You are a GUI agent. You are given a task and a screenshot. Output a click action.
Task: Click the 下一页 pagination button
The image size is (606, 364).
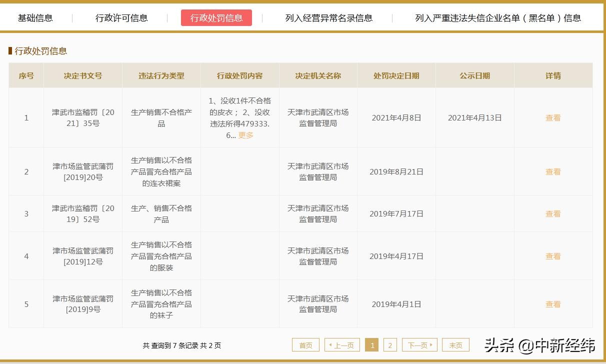420,344
